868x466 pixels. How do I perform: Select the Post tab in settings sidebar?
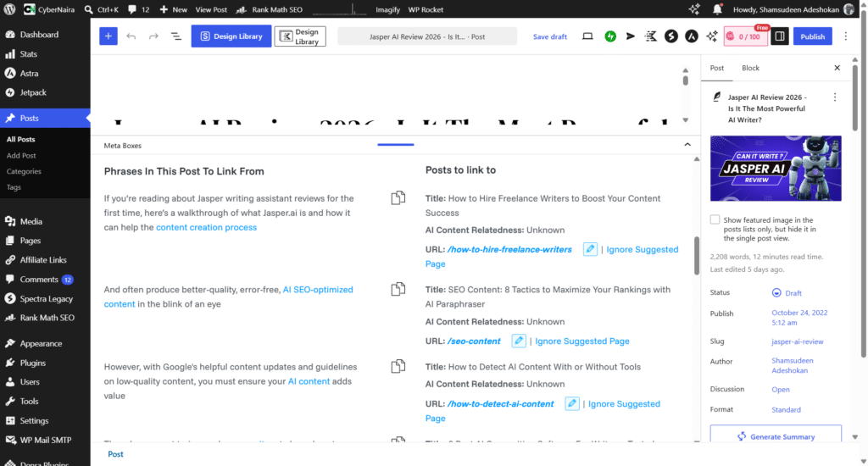(x=717, y=68)
